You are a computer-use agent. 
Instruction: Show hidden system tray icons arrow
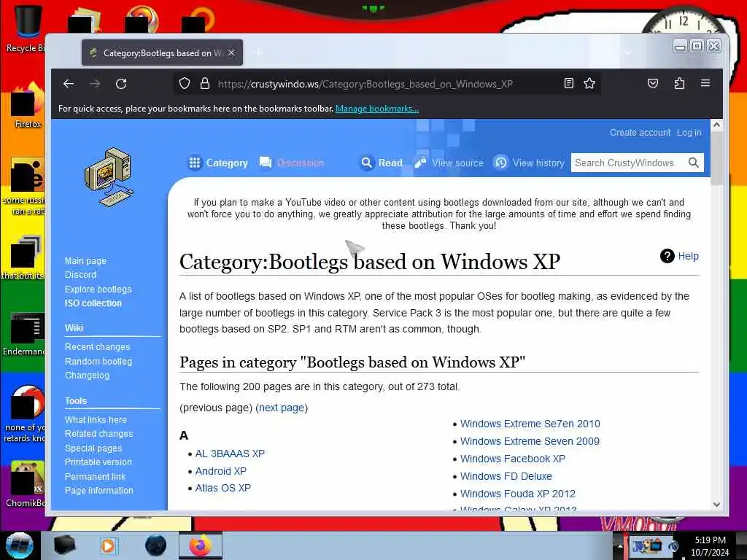(620, 545)
